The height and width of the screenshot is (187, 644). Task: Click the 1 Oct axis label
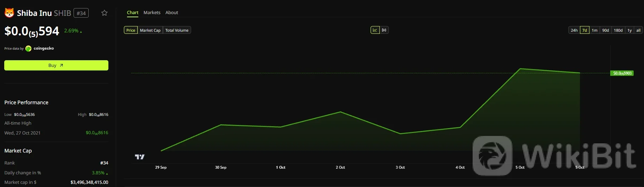[x=280, y=167]
